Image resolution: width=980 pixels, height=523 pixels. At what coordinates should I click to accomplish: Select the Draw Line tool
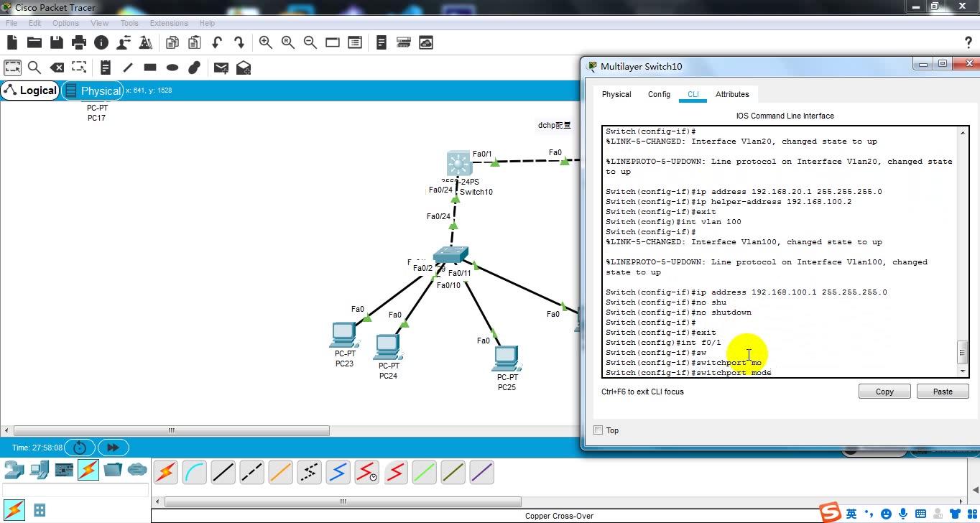pos(128,68)
